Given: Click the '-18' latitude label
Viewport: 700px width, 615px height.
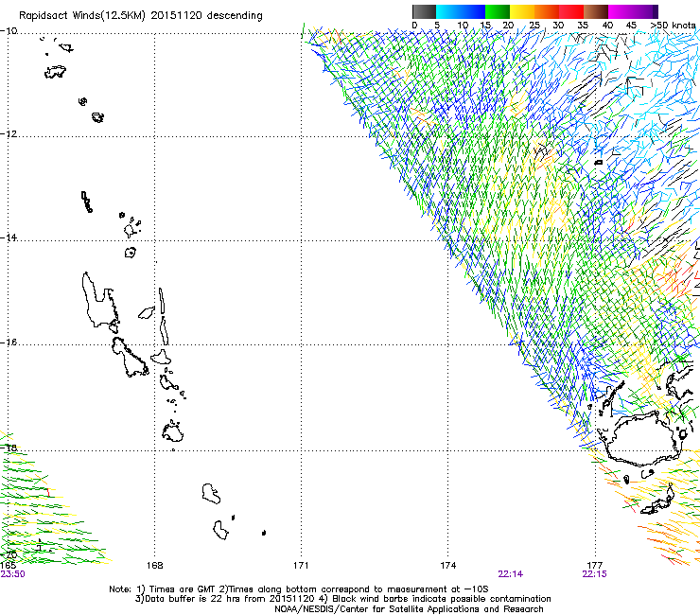Looking at the screenshot, I should (x=9, y=448).
